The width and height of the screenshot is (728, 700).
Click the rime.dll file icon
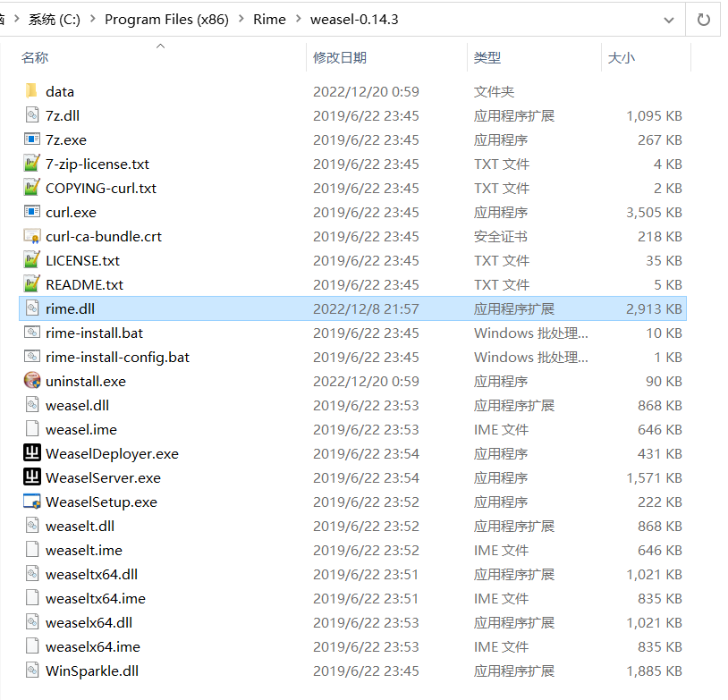point(31,308)
